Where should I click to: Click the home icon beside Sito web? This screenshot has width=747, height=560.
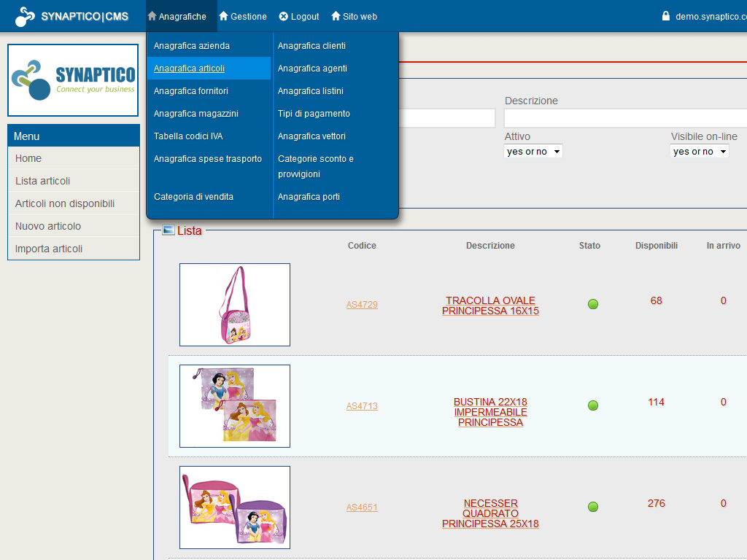point(336,16)
